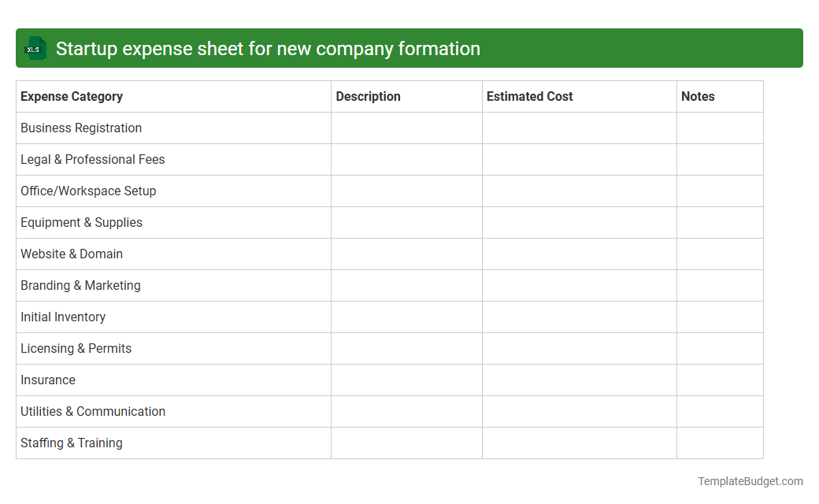Screen dimensions: 819x504
Task: Click the Description column header
Action: pyautogui.click(x=368, y=96)
